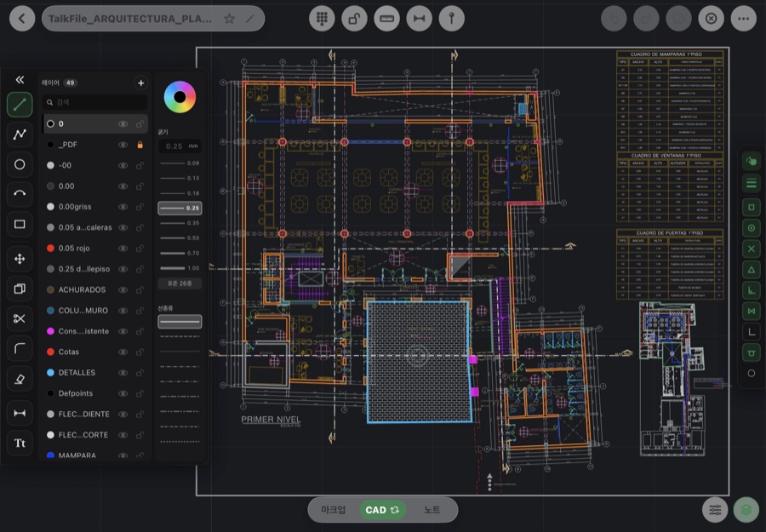Open the green menu lines snap option
766x532 pixels.
click(x=752, y=184)
